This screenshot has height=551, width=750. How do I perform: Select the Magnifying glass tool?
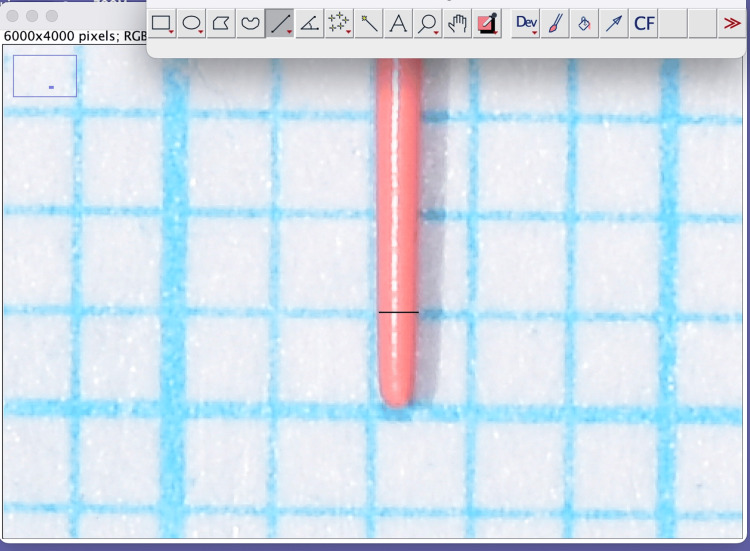tap(428, 23)
